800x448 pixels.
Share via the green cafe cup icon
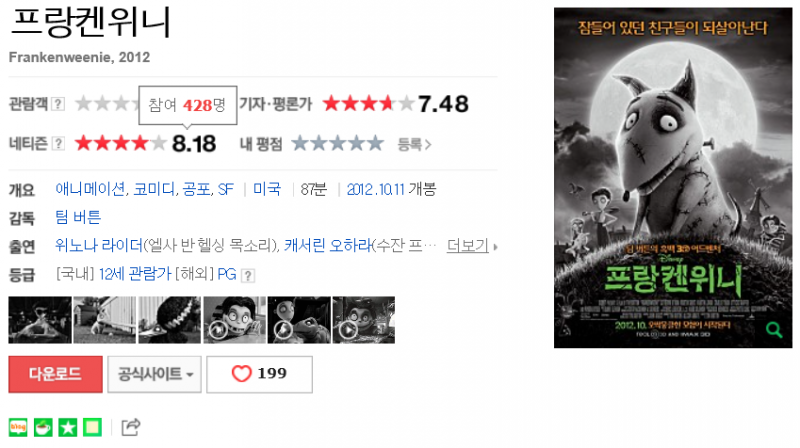pyautogui.click(x=43, y=427)
